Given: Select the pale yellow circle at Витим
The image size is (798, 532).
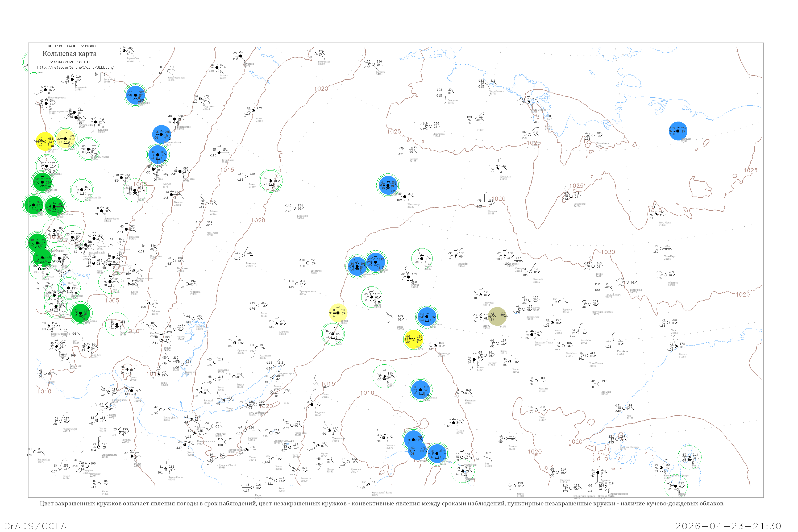Looking at the screenshot, I should (x=338, y=313).
